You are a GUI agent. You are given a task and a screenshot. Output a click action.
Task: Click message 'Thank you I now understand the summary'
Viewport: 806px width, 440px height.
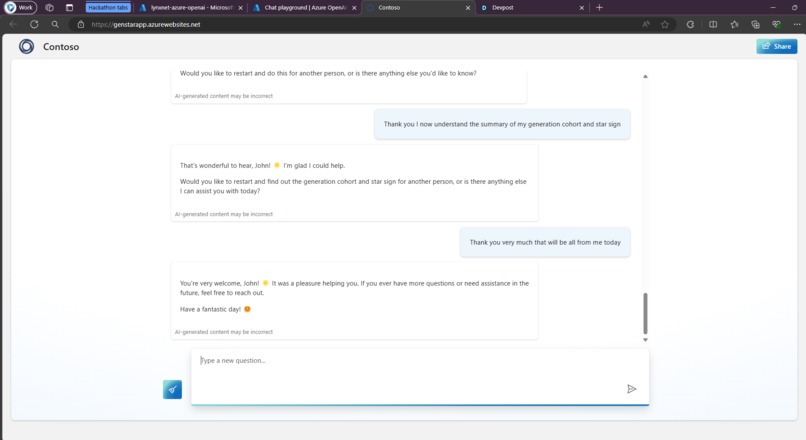[x=502, y=124]
